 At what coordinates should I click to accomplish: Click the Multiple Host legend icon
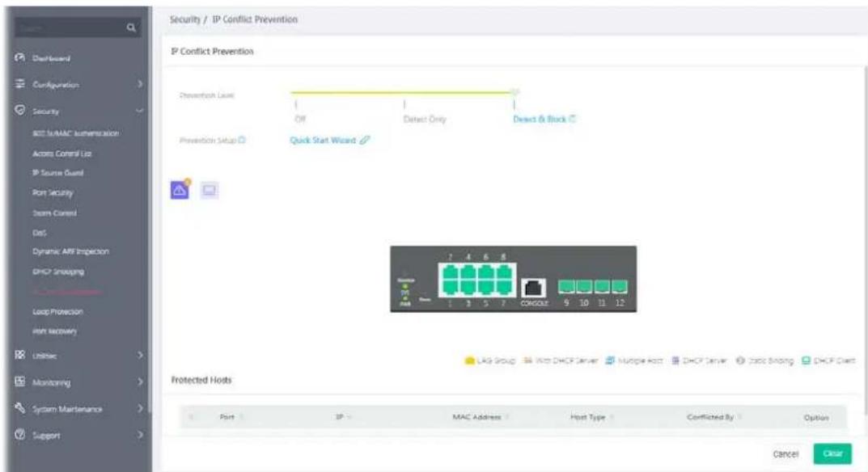[610, 360]
